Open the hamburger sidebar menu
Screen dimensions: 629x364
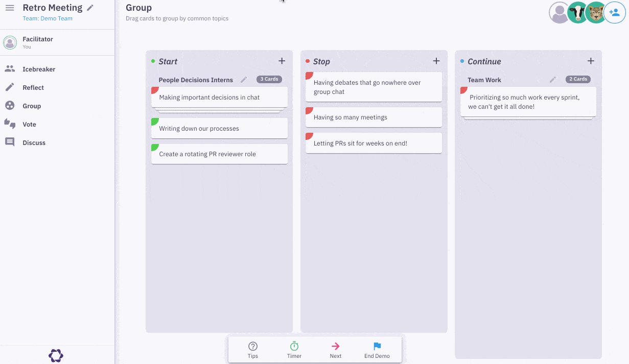point(10,8)
